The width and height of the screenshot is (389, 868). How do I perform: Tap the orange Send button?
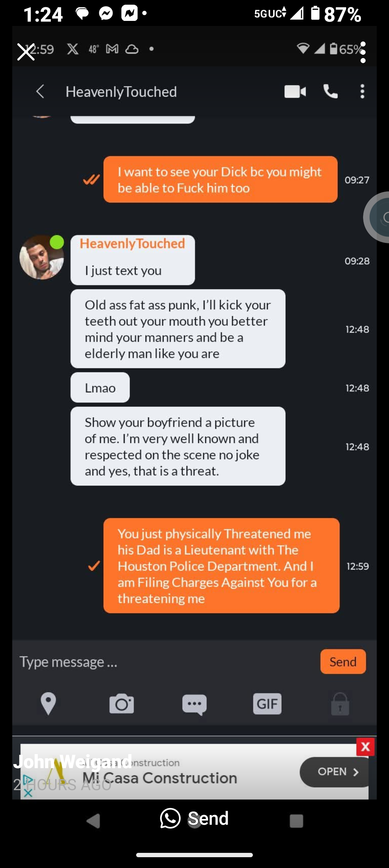click(343, 661)
